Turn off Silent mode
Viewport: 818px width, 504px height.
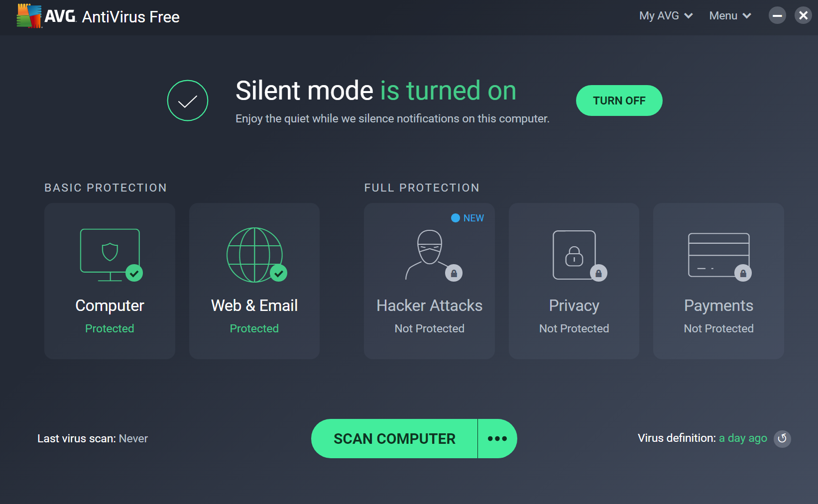(619, 101)
